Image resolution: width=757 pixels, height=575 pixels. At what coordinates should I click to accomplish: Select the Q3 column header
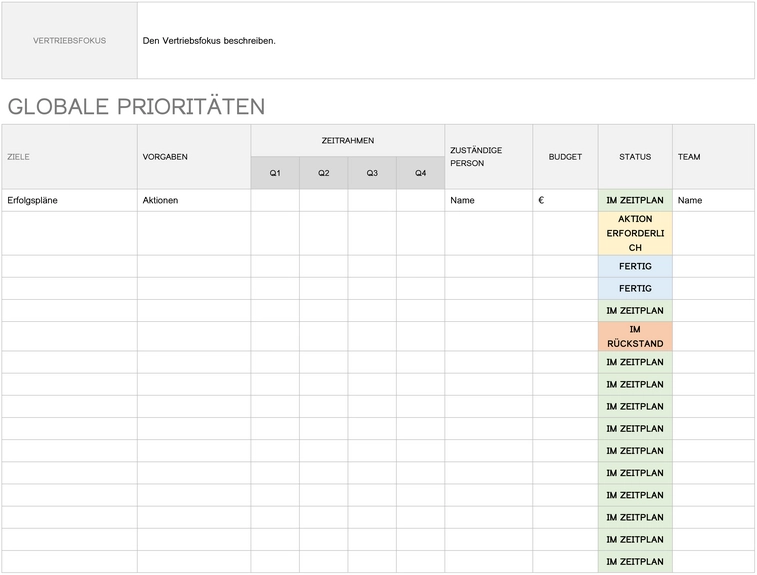[372, 173]
